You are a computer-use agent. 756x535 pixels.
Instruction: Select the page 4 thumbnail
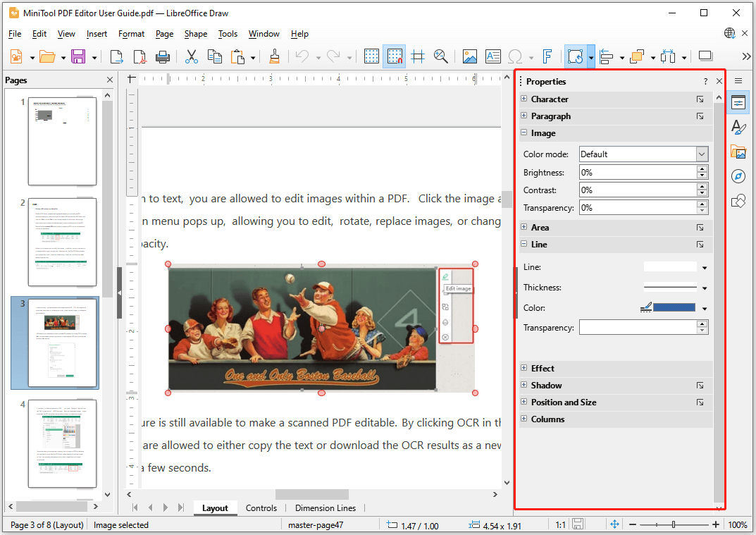tap(62, 443)
